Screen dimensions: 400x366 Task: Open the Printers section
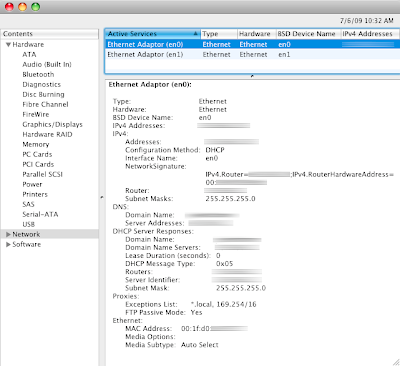(35, 194)
